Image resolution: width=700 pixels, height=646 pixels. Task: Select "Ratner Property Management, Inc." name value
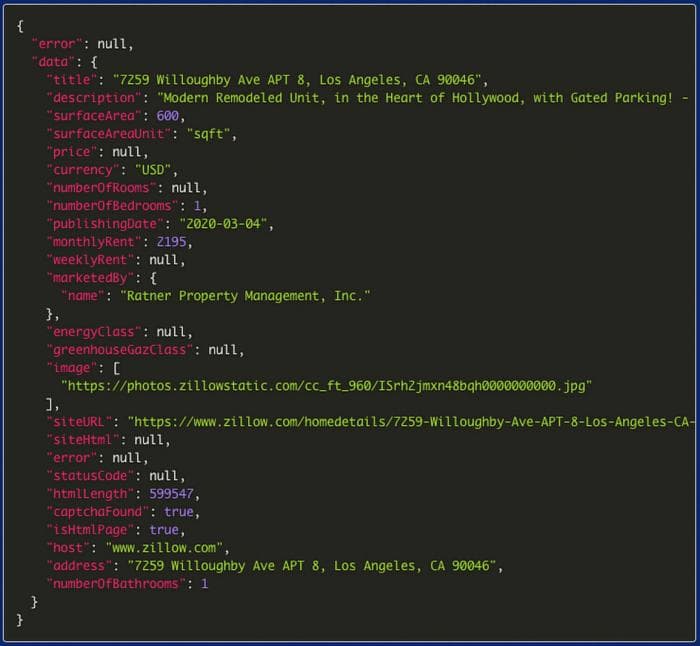pyautogui.click(x=245, y=295)
